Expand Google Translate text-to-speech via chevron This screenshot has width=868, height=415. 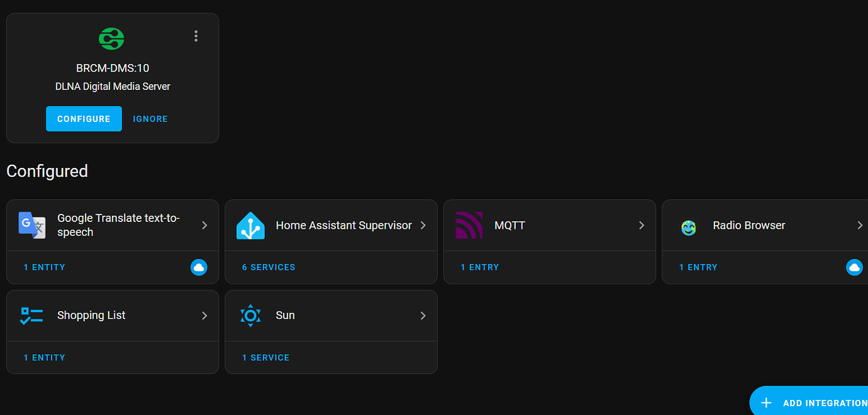(x=204, y=225)
